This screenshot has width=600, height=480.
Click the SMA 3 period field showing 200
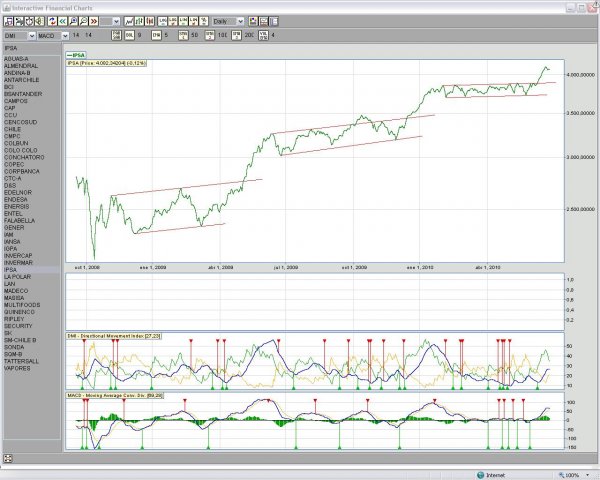(249, 35)
